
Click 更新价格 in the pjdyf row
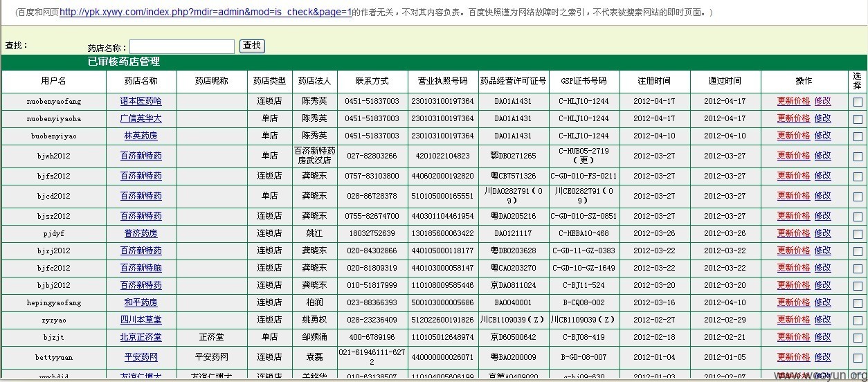click(793, 233)
